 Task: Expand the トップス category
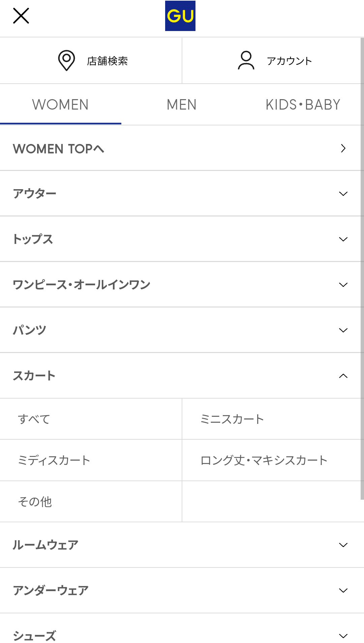tap(343, 239)
